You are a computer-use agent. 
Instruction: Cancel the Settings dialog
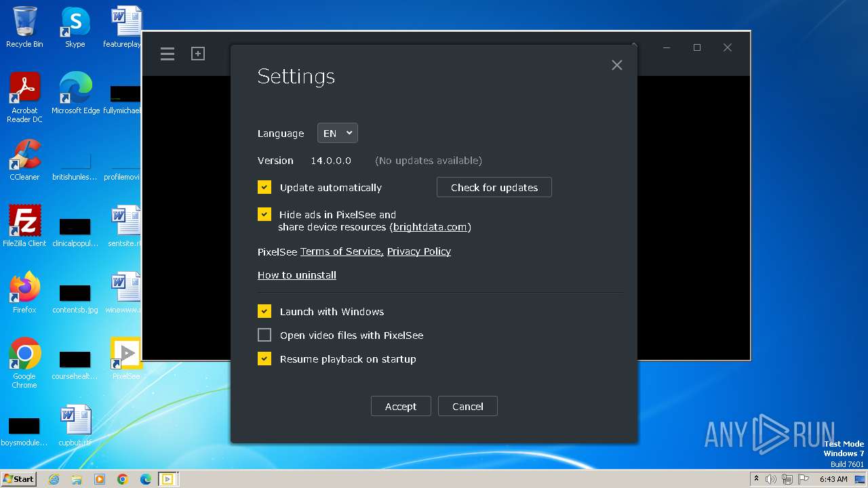pos(468,406)
